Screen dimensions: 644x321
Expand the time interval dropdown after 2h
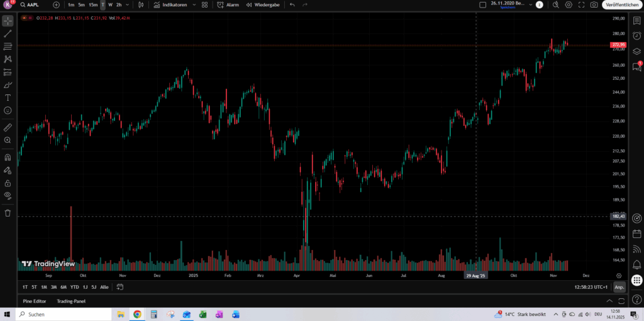128,4
